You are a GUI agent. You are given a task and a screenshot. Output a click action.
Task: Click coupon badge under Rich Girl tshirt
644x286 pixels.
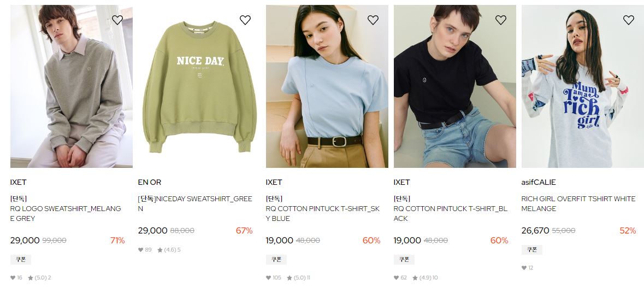click(x=532, y=250)
